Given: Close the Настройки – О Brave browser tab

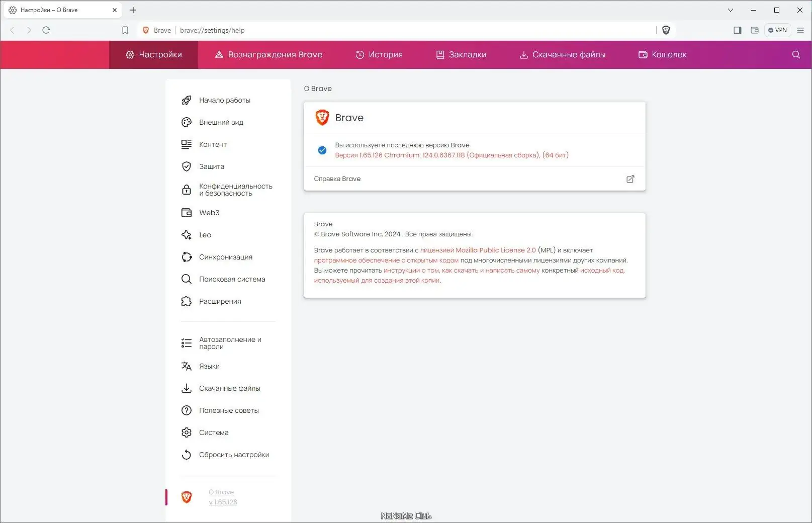Looking at the screenshot, I should tap(115, 10).
